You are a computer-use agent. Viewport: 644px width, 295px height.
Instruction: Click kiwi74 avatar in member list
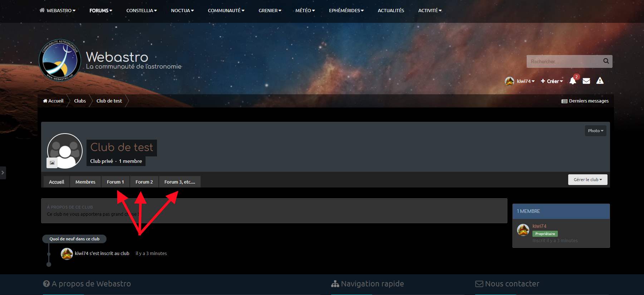523,230
